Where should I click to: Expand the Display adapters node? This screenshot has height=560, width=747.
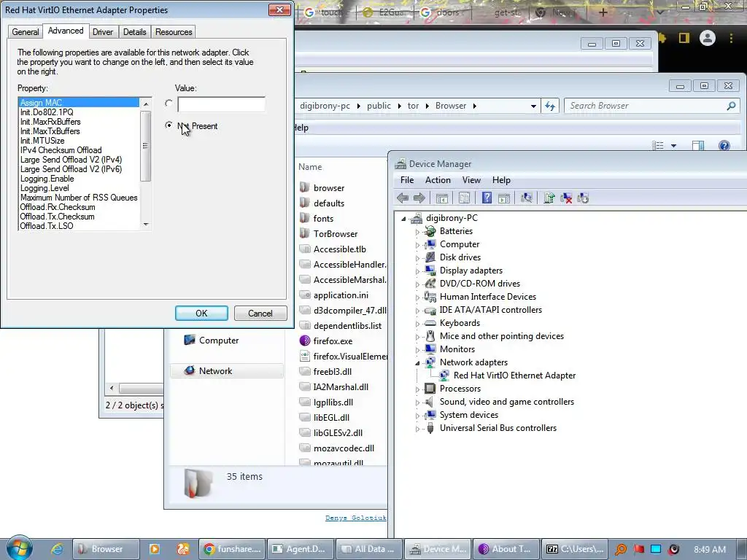coord(417,271)
